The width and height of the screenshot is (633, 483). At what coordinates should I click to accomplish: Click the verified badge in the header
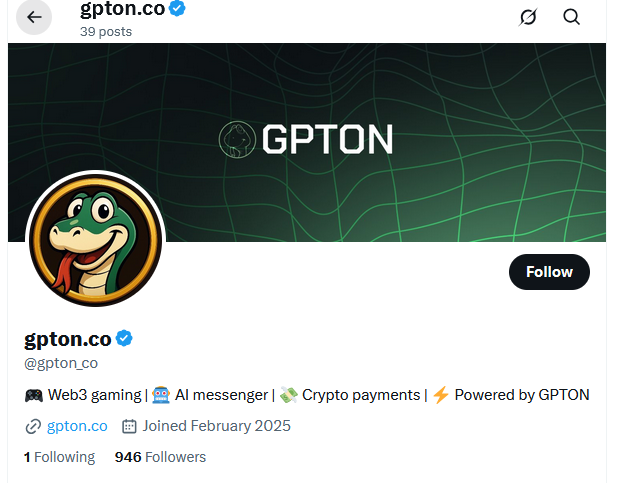[177, 10]
